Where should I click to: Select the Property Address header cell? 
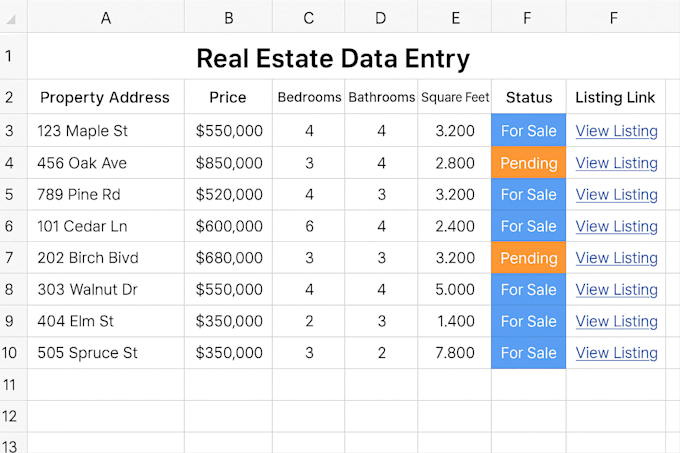pyautogui.click(x=106, y=97)
